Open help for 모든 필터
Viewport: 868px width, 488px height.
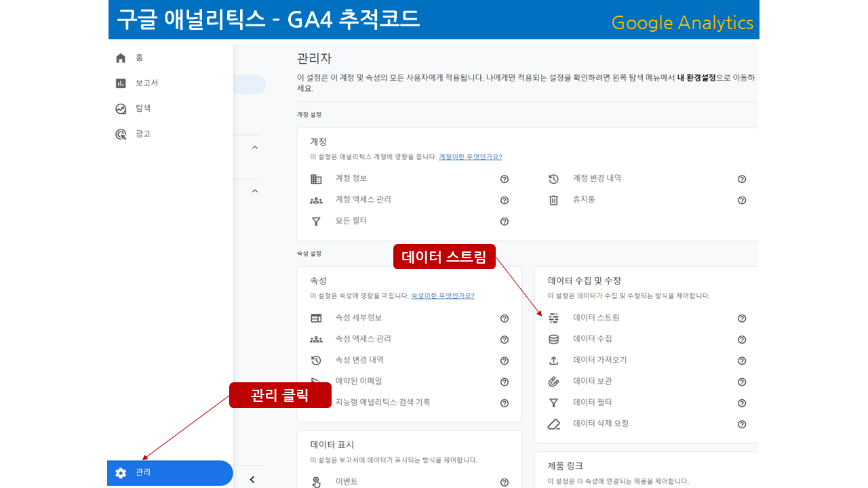(x=505, y=222)
